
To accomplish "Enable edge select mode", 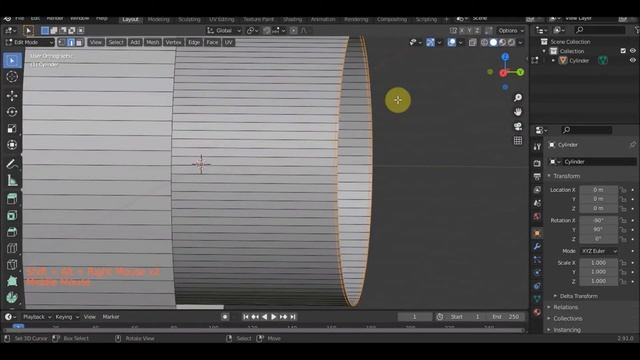I will point(71,42).
